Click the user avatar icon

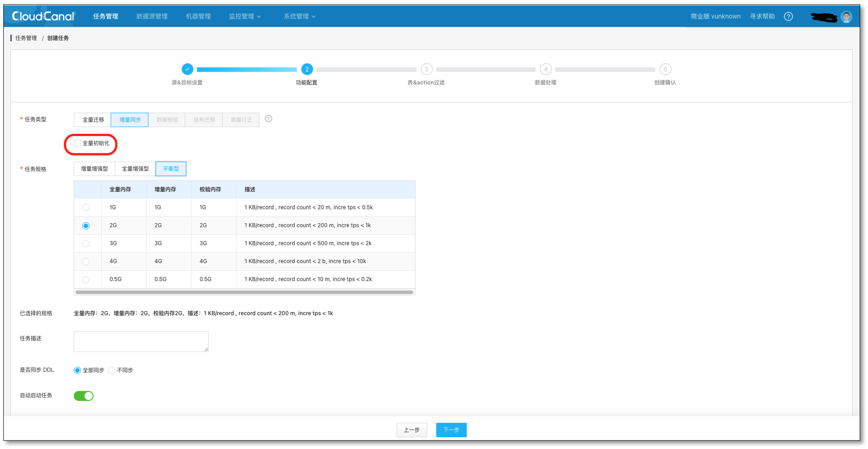[x=846, y=17]
